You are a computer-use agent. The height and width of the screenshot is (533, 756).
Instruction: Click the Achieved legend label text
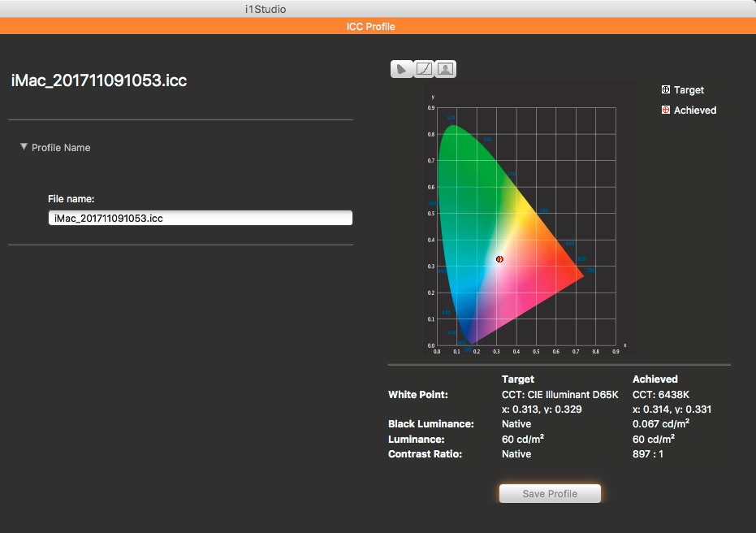click(x=694, y=110)
